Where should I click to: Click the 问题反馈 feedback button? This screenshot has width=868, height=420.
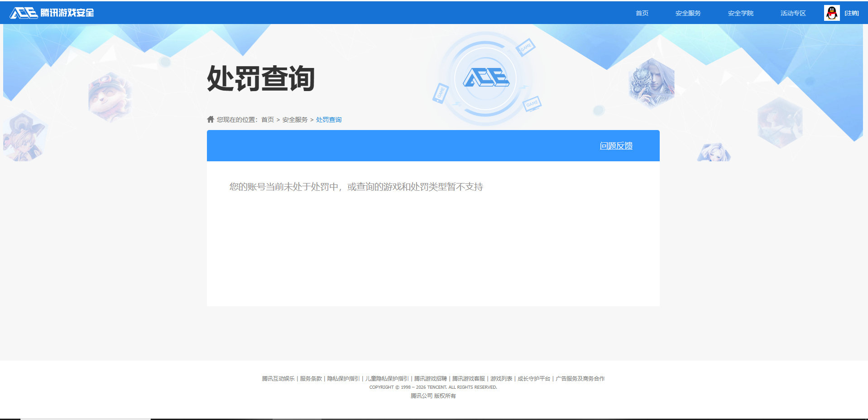pos(616,145)
